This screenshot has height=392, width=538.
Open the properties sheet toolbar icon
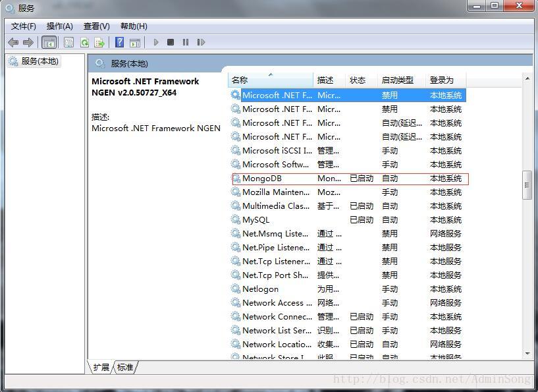[68, 43]
